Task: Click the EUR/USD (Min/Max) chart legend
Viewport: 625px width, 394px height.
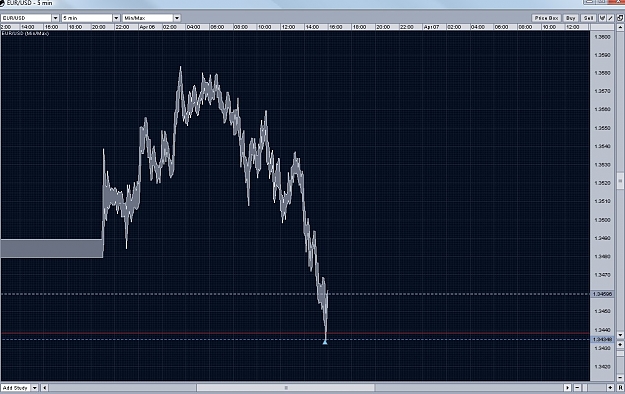Action: click(x=26, y=33)
